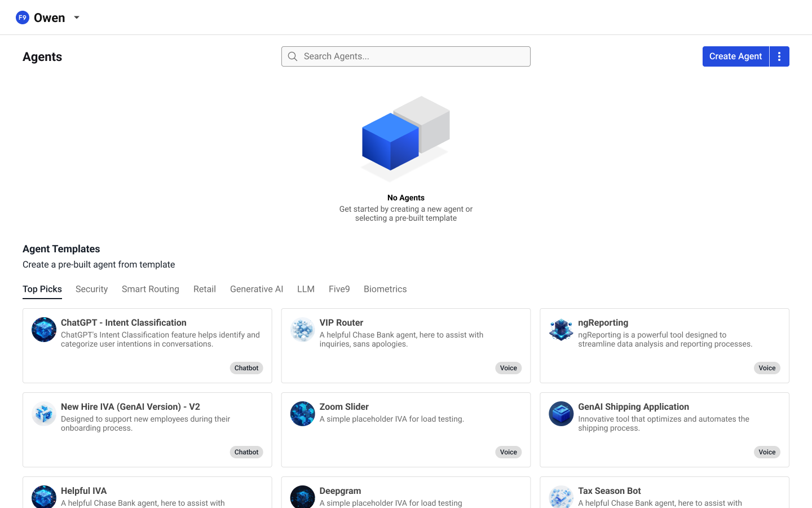Click Chatbot tag on New Hire IVA card
The image size is (812, 508).
[x=246, y=452]
